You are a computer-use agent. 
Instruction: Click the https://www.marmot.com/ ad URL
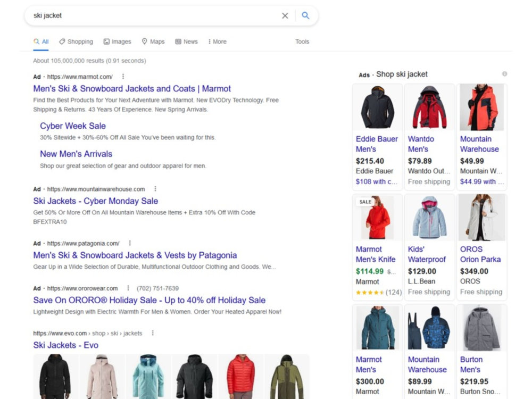(x=80, y=77)
